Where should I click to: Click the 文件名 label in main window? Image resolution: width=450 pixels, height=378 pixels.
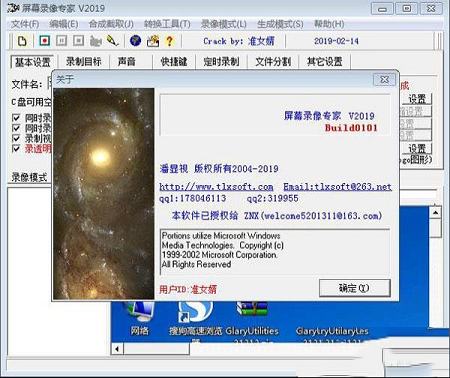(27, 84)
